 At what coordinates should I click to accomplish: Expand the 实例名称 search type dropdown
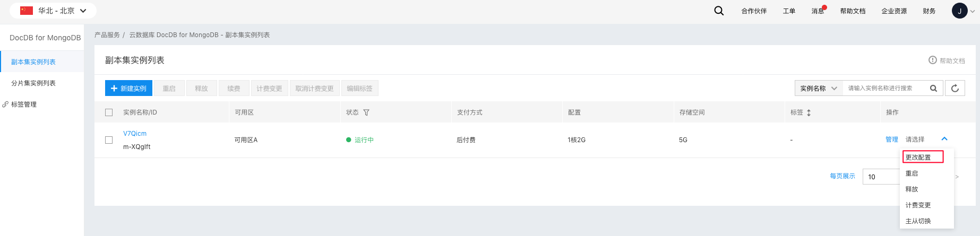(819, 88)
